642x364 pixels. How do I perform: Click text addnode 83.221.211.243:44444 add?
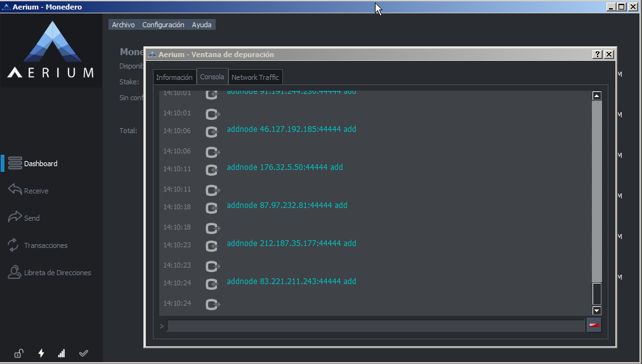[292, 282]
